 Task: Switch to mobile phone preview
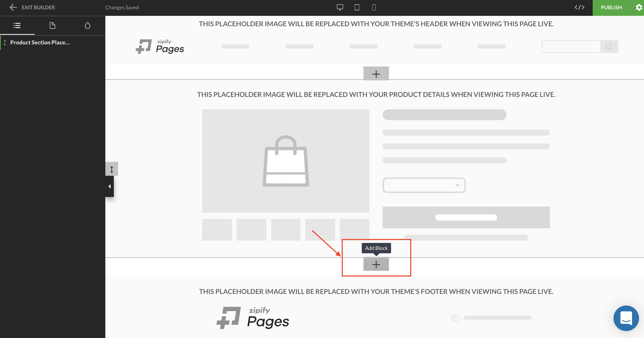point(374,8)
